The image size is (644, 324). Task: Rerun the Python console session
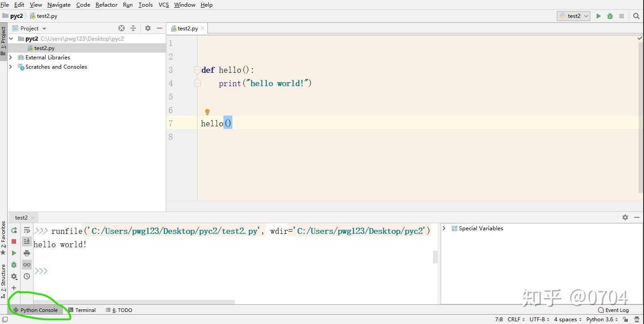pyautogui.click(x=14, y=229)
